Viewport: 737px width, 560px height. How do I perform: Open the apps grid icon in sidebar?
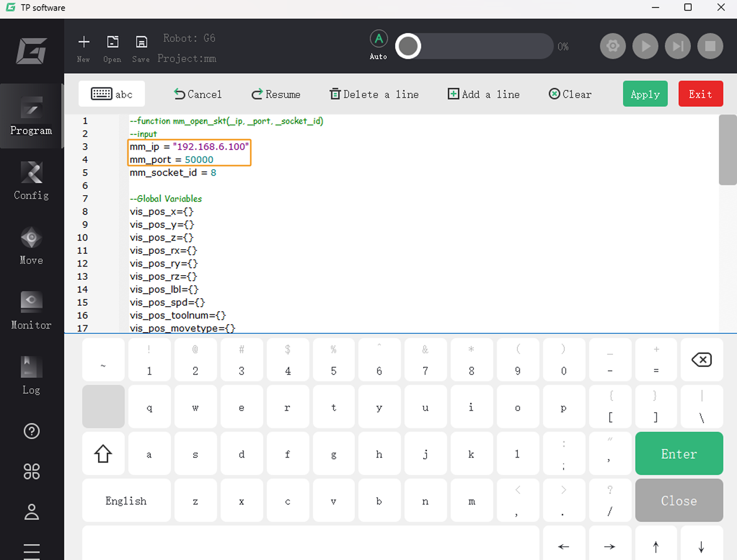32,471
